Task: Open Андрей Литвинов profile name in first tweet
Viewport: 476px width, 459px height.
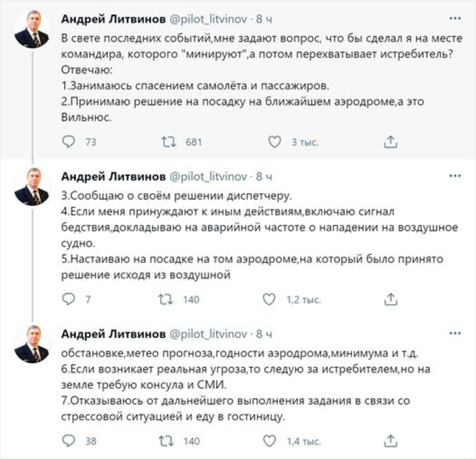Action: pyautogui.click(x=113, y=20)
